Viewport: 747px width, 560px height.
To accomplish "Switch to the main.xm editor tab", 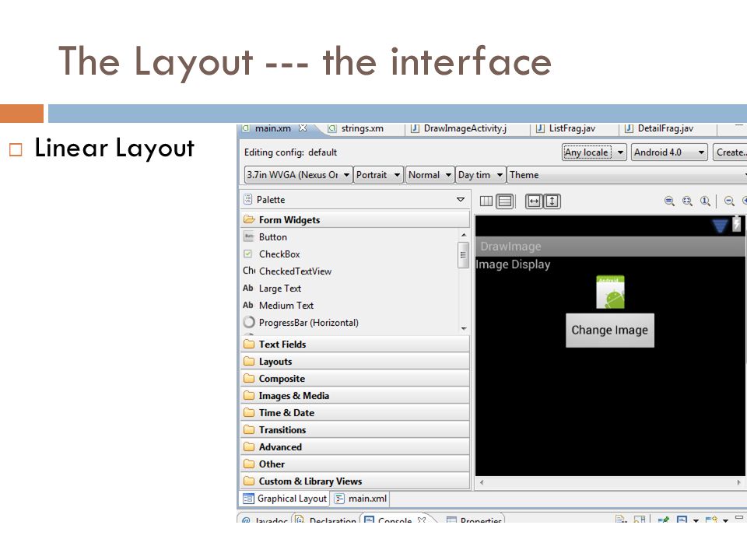I will tap(272, 128).
